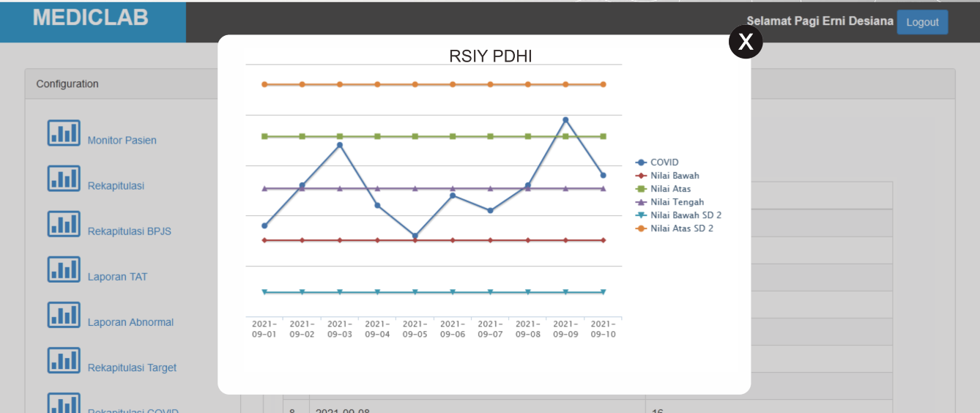
Task: Toggle COVID series in chart legend
Action: pos(664,163)
